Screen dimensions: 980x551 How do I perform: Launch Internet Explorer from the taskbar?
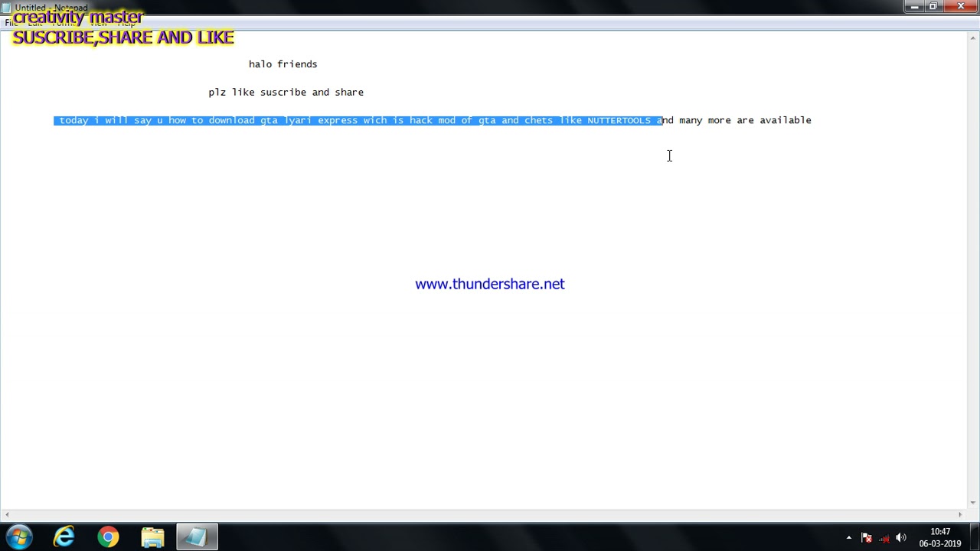(x=64, y=536)
